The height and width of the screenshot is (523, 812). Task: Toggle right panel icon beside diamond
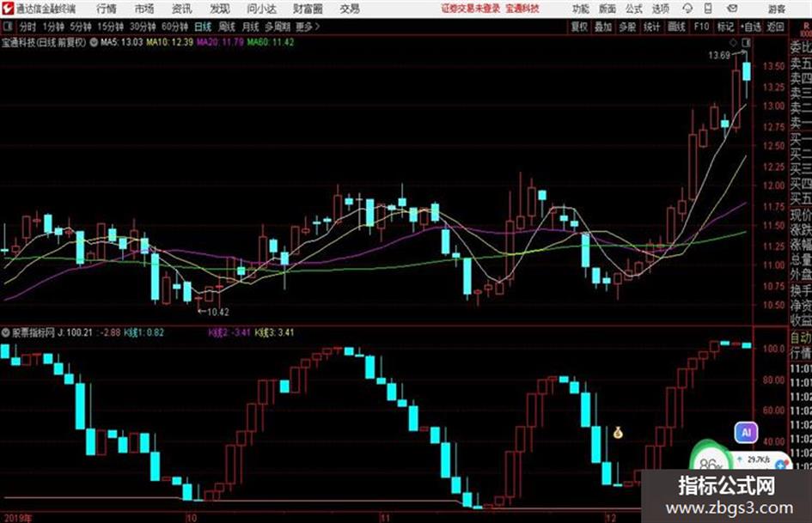coord(746,42)
